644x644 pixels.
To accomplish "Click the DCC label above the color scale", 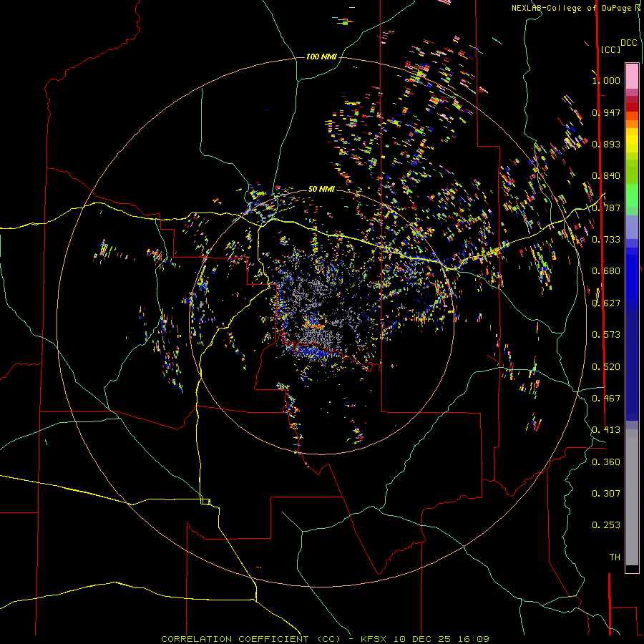I will tap(628, 43).
